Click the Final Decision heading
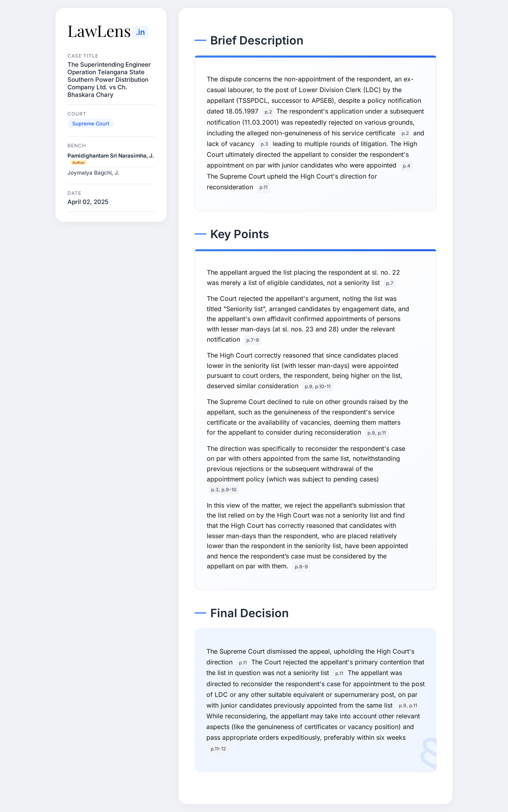The width and height of the screenshot is (508, 812). (249, 613)
